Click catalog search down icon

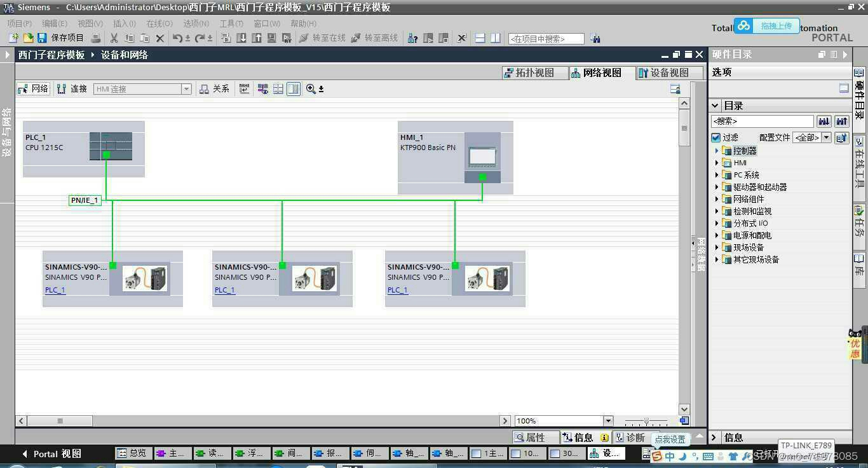(x=824, y=121)
